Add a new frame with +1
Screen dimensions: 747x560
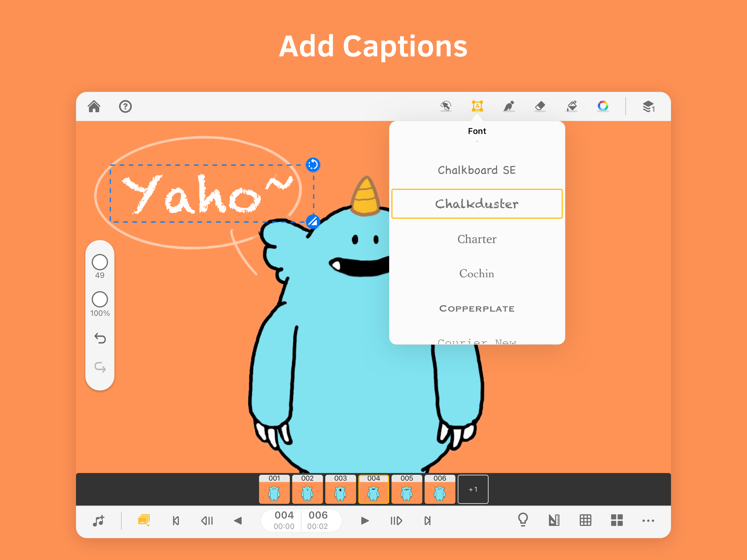pyautogui.click(x=473, y=489)
